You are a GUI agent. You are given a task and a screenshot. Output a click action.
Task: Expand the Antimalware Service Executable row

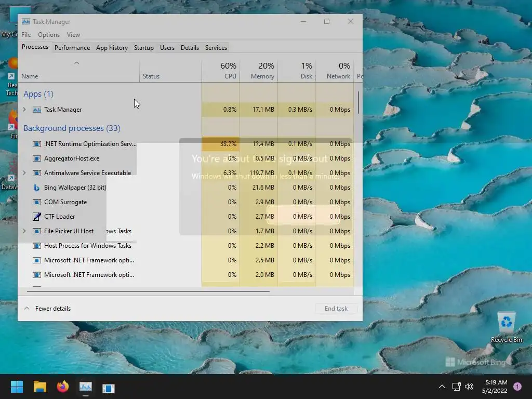[x=24, y=172]
